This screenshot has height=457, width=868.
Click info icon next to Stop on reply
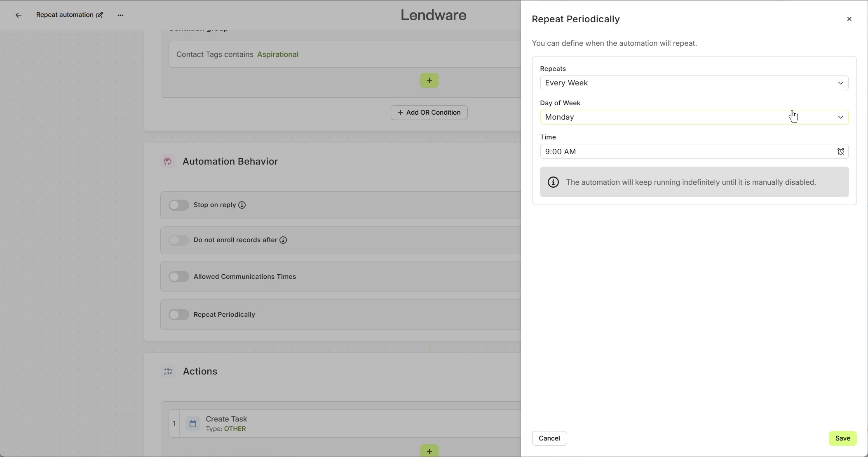pyautogui.click(x=242, y=205)
